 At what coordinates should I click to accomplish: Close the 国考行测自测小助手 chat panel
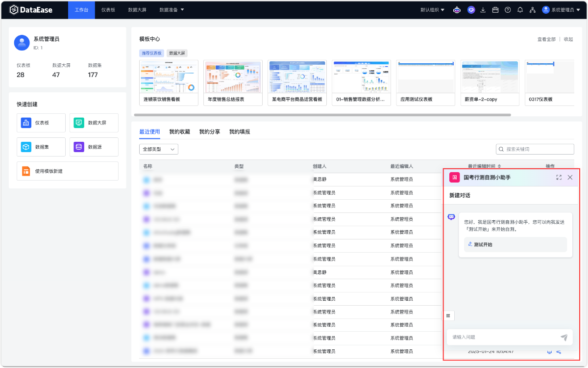570,178
